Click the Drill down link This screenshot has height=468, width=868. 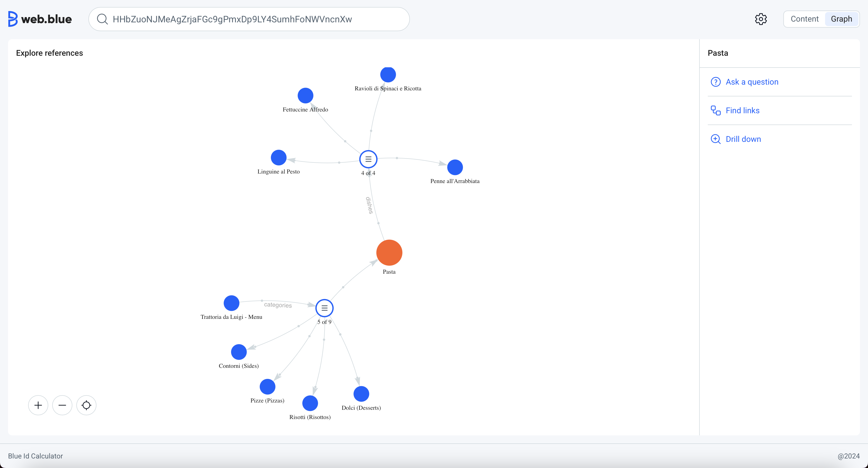tap(743, 139)
